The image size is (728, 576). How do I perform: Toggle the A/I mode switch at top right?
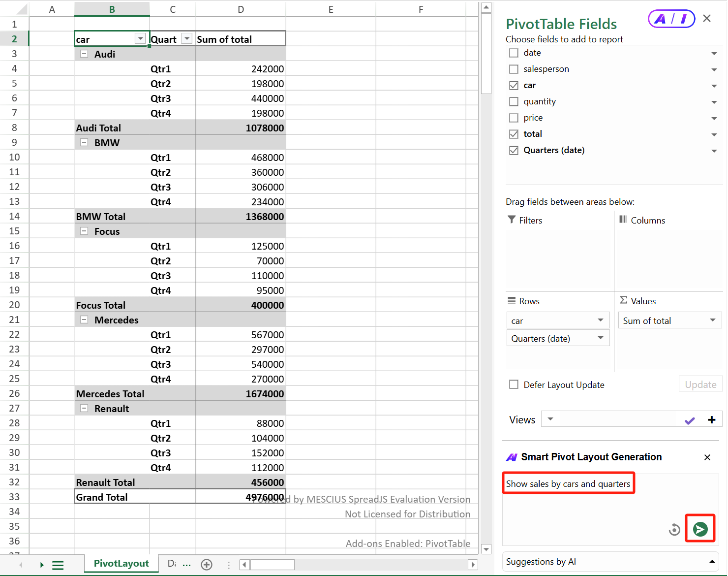coord(671,19)
